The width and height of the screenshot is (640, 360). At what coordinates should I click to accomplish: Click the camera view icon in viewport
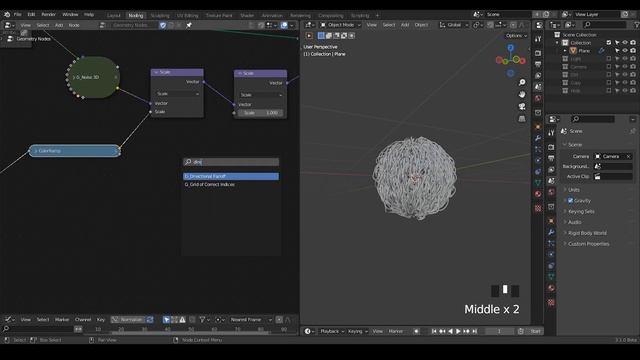(522, 107)
